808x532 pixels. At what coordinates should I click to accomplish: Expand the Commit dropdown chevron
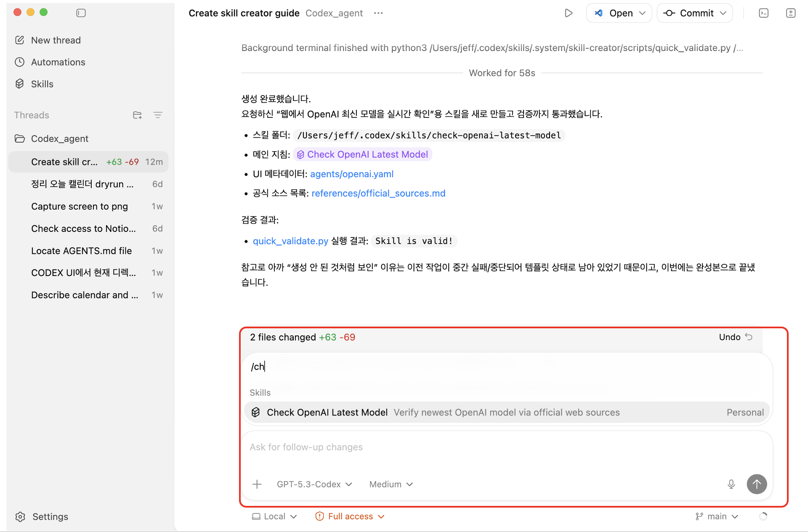coord(723,13)
